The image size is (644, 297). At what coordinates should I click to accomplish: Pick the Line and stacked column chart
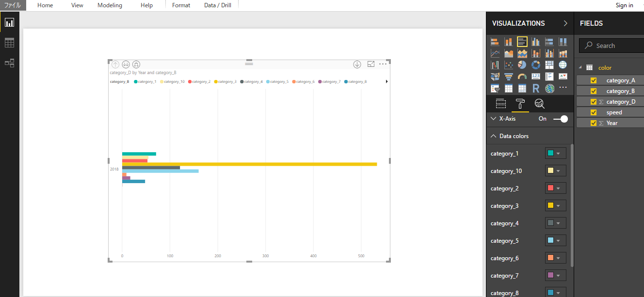click(x=536, y=53)
